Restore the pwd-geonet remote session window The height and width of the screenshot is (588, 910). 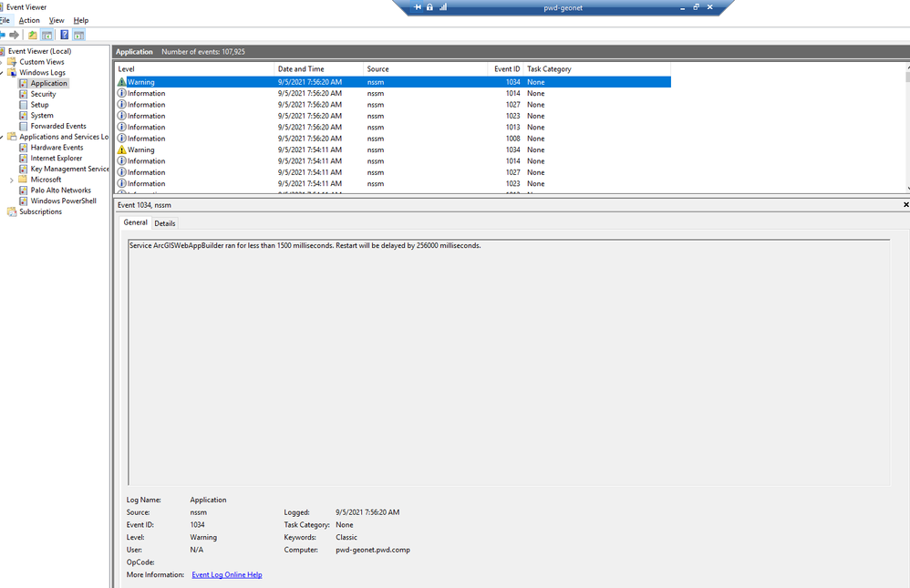pos(696,7)
